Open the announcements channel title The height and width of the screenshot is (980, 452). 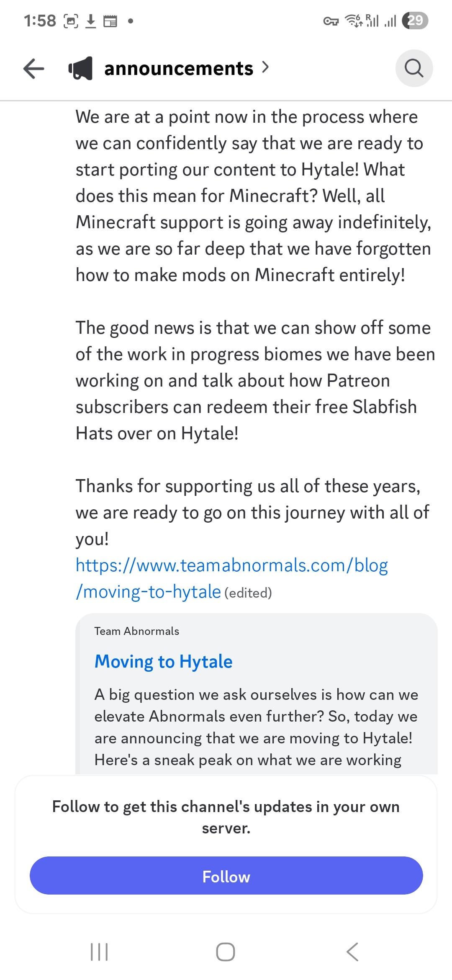coord(179,69)
